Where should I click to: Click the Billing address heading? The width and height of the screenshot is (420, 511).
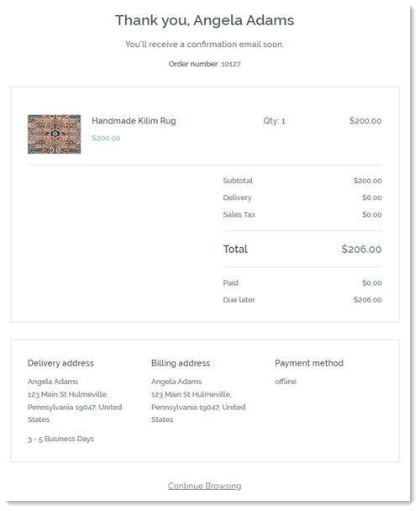[x=181, y=363]
